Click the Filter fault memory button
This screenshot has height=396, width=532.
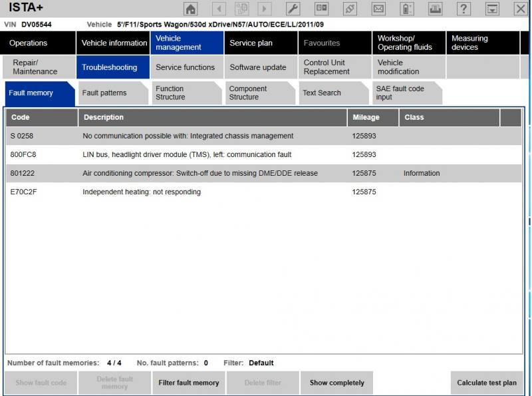(189, 383)
